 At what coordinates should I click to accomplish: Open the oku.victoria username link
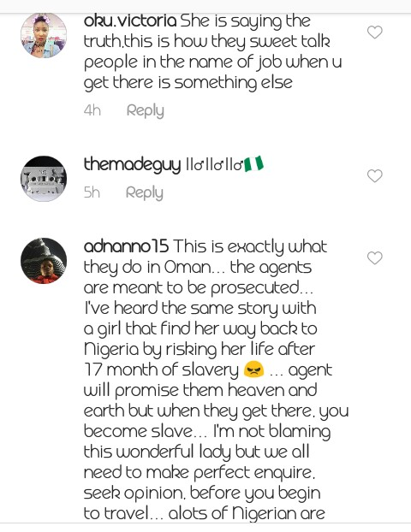click(x=130, y=21)
